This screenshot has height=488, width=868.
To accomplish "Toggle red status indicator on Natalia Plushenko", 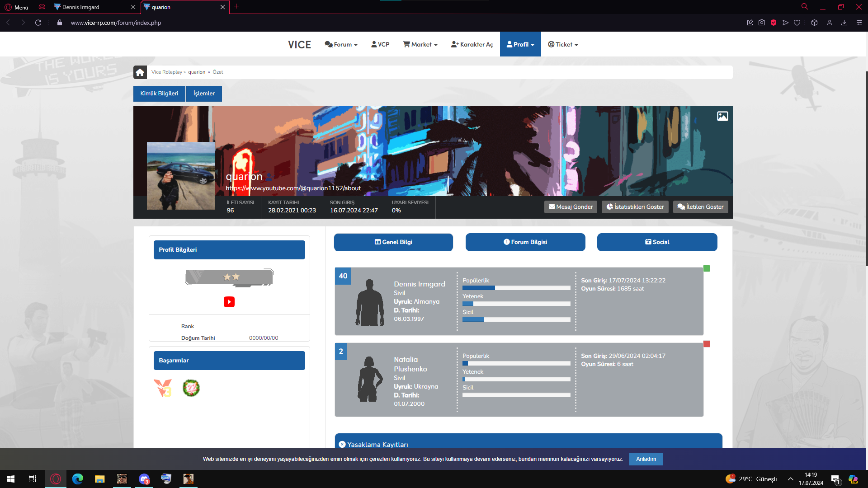I will pyautogui.click(x=707, y=344).
